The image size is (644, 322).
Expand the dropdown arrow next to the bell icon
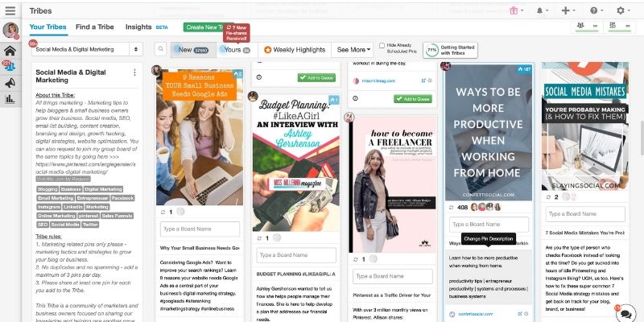(547, 10)
